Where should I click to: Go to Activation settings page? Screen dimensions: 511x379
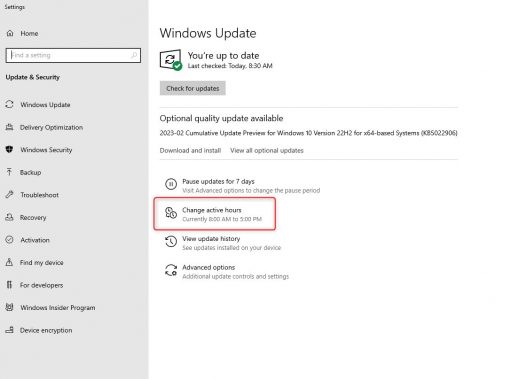point(35,240)
